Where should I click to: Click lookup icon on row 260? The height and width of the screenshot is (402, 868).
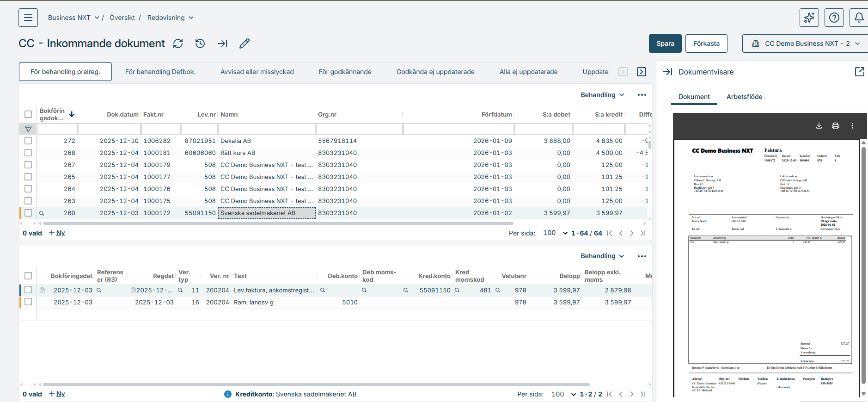[42, 213]
